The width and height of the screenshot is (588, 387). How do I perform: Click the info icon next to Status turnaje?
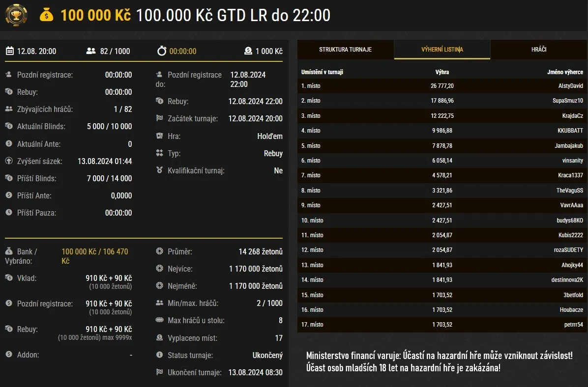(x=159, y=355)
